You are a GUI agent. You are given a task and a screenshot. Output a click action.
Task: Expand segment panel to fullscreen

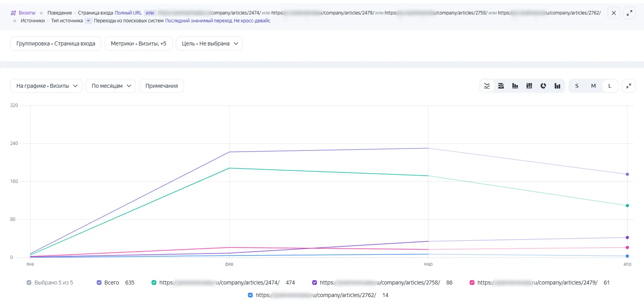click(x=629, y=13)
